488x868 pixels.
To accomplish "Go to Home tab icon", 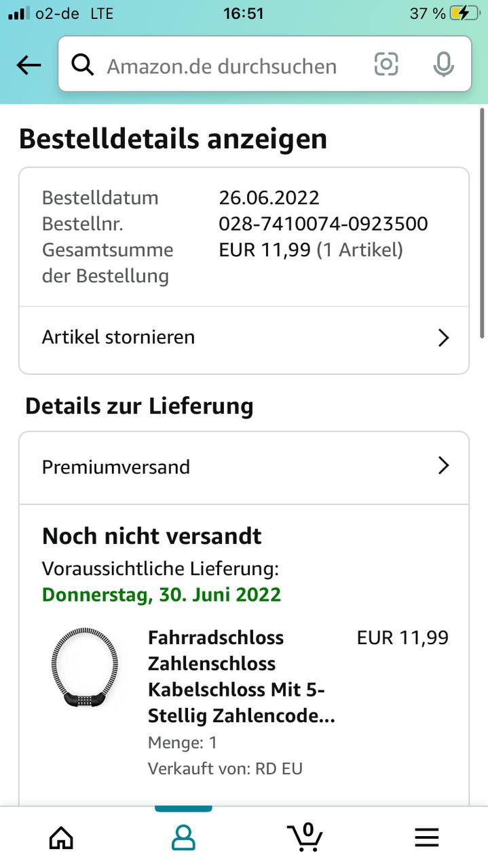I will [61, 837].
